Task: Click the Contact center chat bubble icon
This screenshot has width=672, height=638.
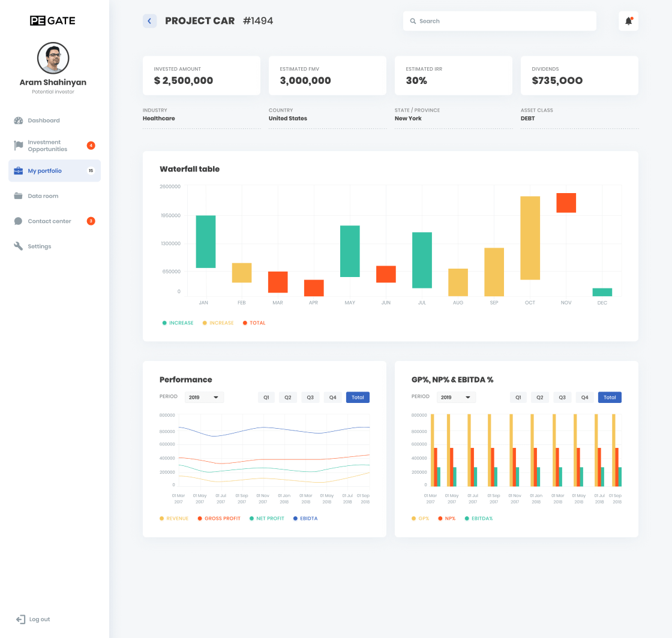Action: point(18,221)
